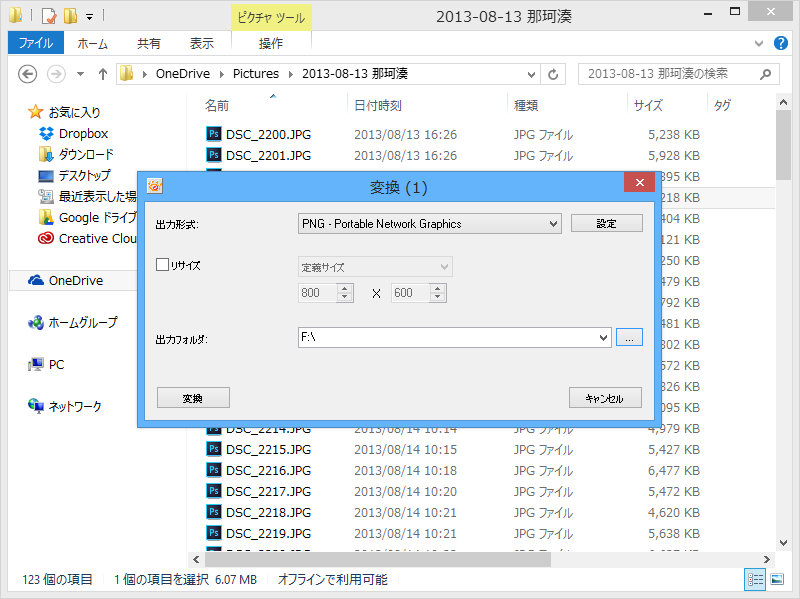
Task: Select file DSC_2217.JPG
Action: 269,491
